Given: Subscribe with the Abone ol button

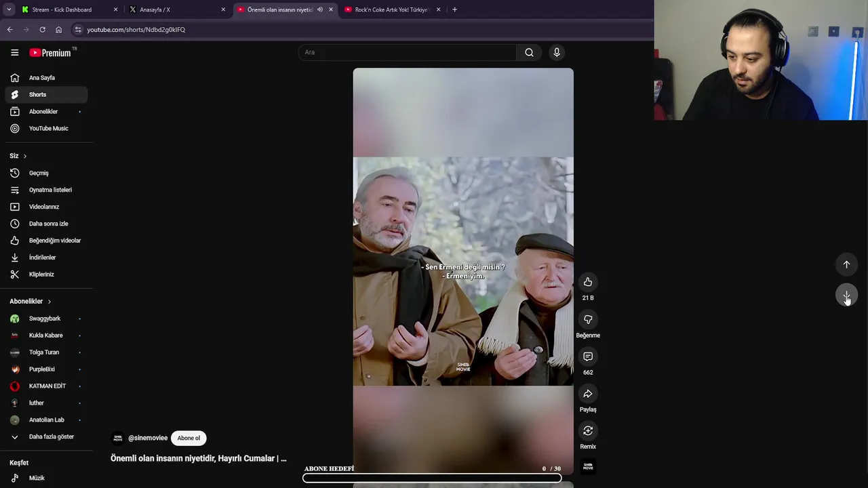Looking at the screenshot, I should [x=189, y=438].
